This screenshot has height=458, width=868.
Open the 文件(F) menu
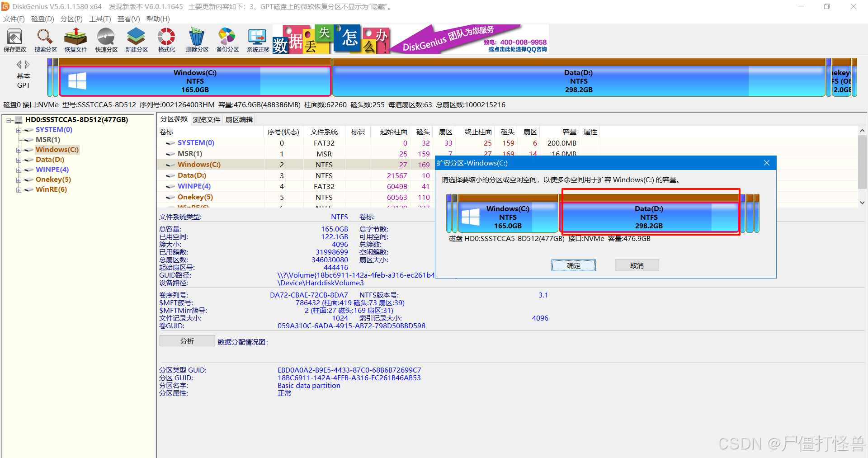14,19
